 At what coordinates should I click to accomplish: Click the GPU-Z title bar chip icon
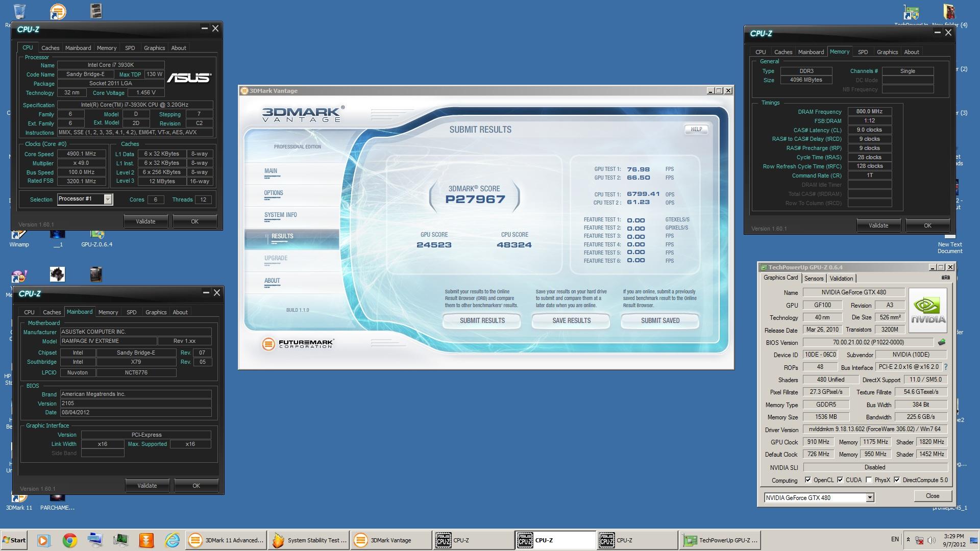coord(764,267)
